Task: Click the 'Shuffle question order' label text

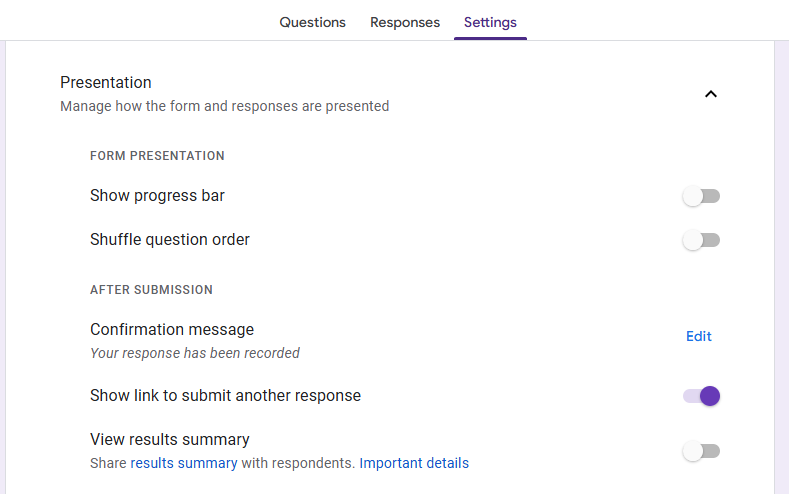Action: 170,240
